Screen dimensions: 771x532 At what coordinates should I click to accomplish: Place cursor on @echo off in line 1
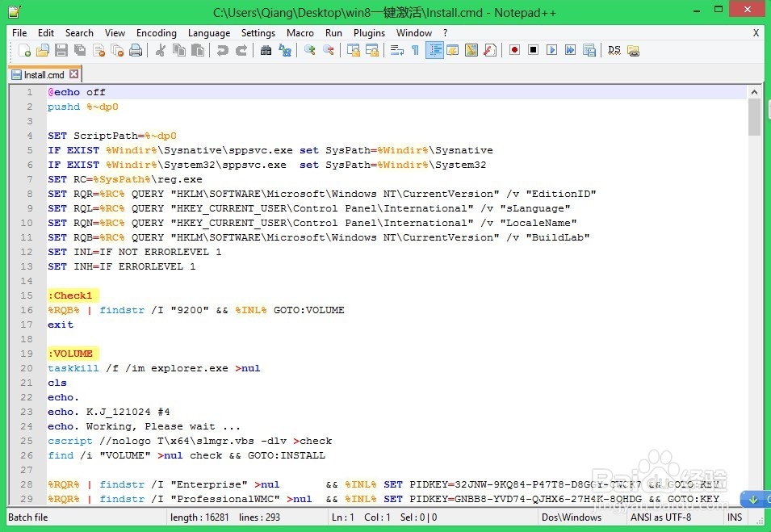click(x=77, y=92)
